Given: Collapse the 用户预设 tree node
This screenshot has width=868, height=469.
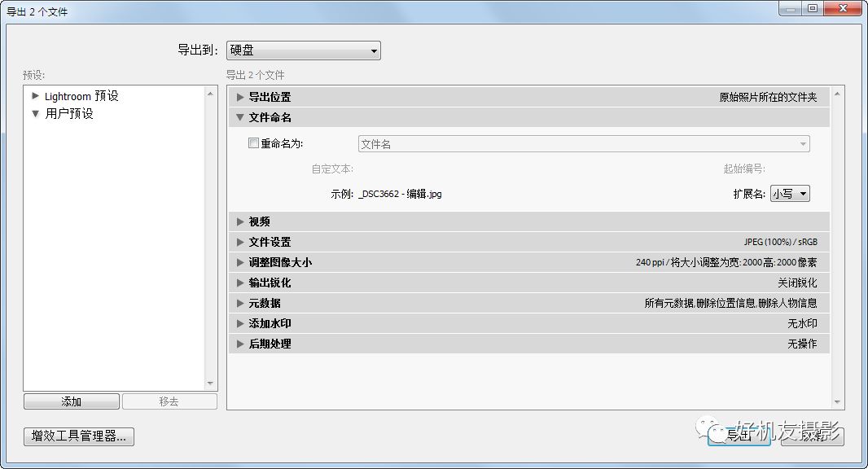Looking at the screenshot, I should [35, 114].
